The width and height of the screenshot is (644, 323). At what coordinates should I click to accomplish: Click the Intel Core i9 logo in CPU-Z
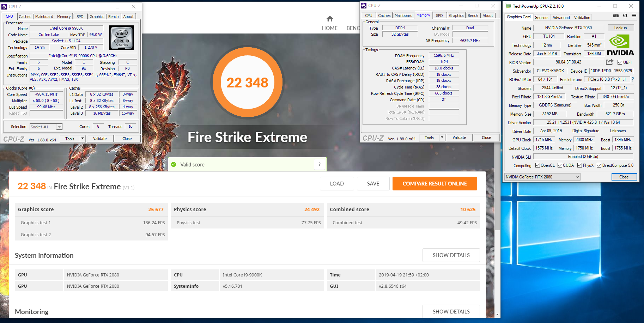point(121,38)
